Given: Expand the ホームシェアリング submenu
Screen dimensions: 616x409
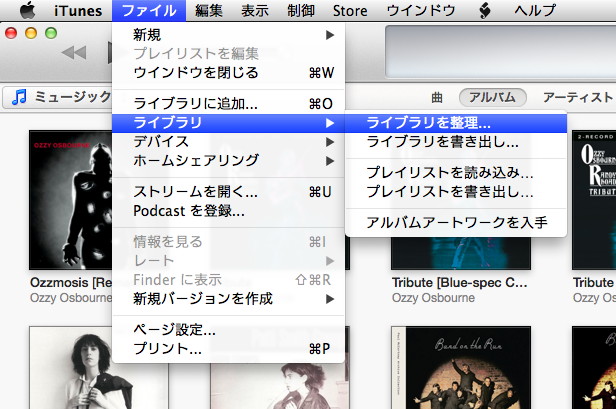Looking at the screenshot, I should (x=228, y=160).
